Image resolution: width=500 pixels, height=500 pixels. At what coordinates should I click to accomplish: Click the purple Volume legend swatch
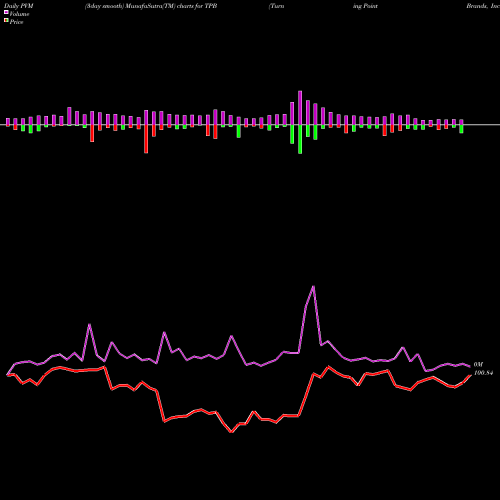click(6, 12)
